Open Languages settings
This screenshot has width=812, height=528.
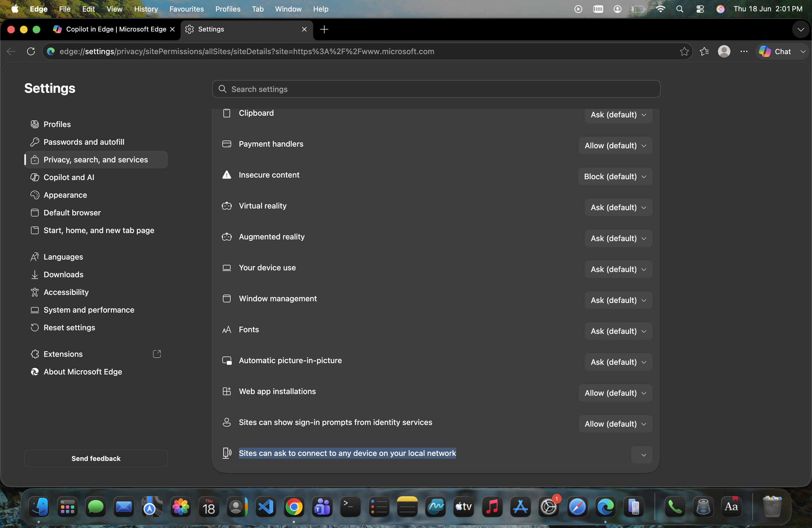pyautogui.click(x=96, y=257)
